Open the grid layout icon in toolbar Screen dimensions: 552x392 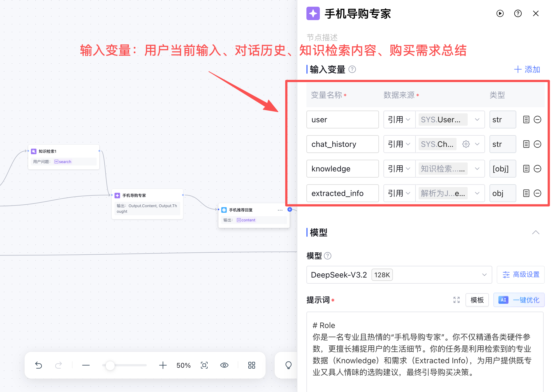(252, 365)
